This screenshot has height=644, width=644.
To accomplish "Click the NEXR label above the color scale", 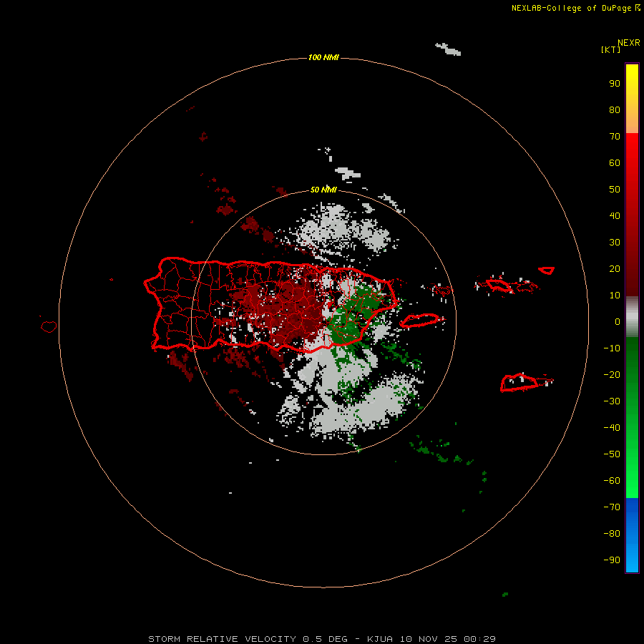I will coord(629,43).
